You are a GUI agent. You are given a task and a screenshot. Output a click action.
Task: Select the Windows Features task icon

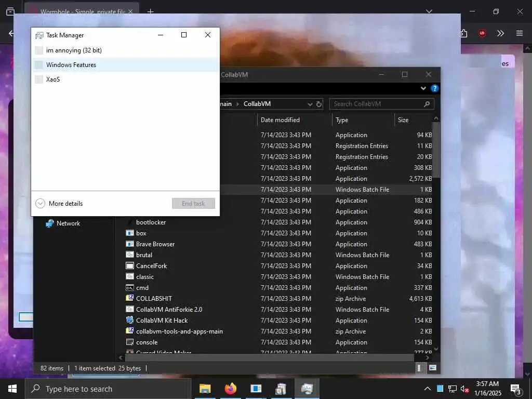39,65
